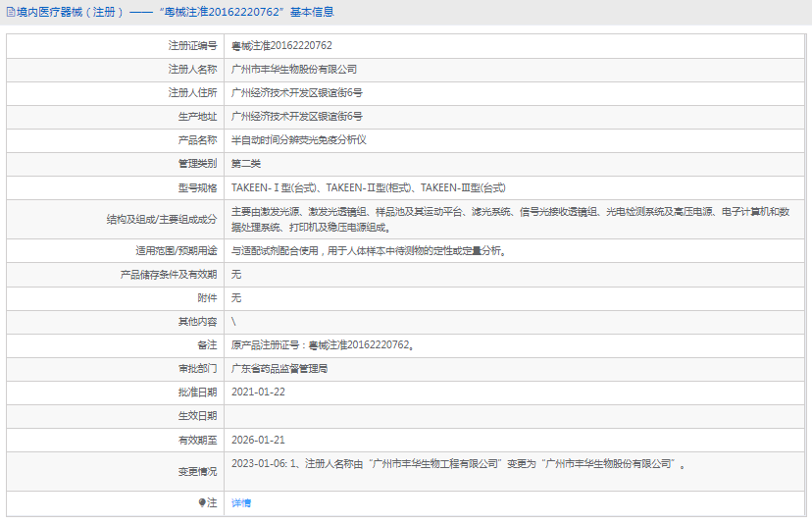Viewport: 812px width, 524px height.
Task: Click the lightbulb icon beside 注
Action: click(202, 502)
